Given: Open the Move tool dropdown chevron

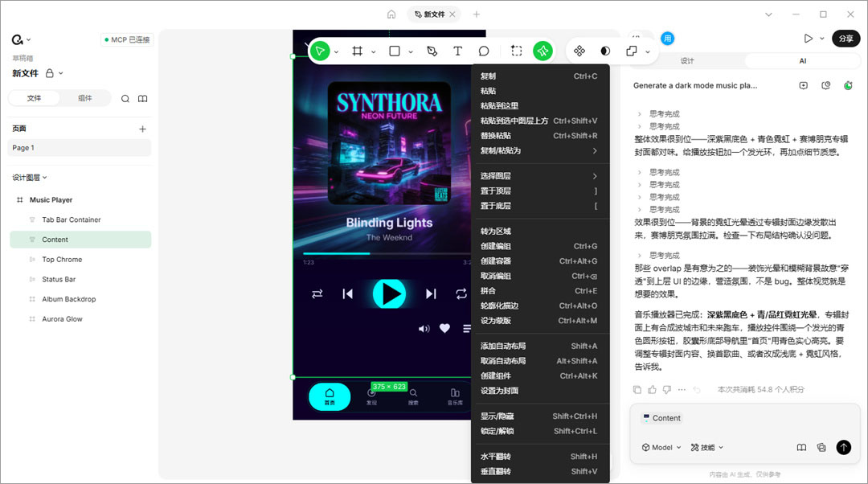Looking at the screenshot, I should pos(336,51).
